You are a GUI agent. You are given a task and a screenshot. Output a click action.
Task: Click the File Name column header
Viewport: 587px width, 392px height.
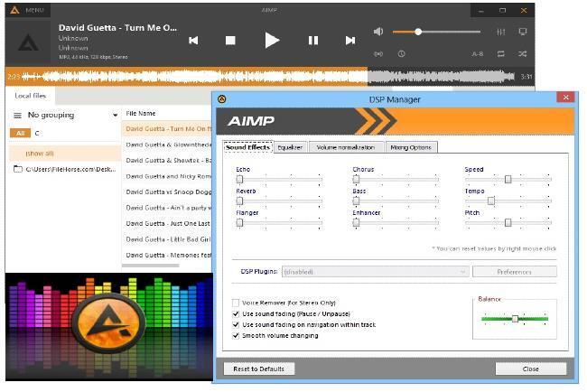point(141,113)
